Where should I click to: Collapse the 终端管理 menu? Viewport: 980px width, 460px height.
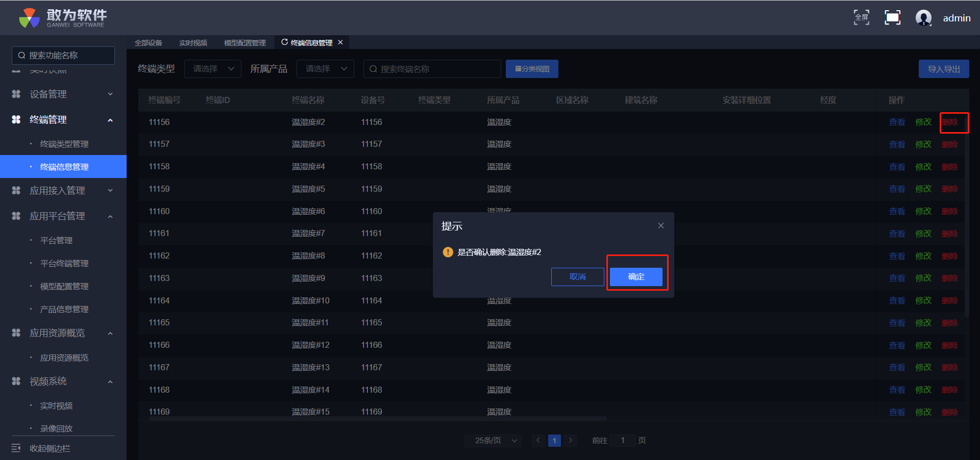[x=110, y=120]
